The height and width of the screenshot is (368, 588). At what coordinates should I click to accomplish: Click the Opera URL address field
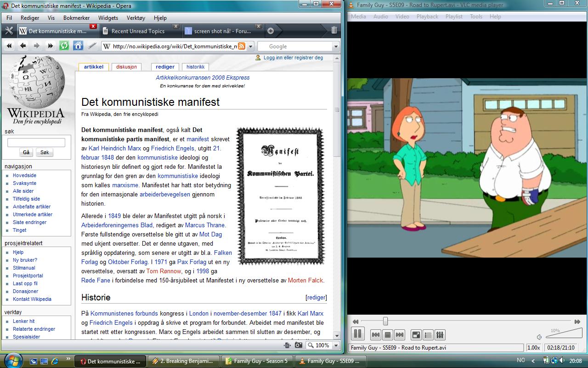pyautogui.click(x=175, y=46)
